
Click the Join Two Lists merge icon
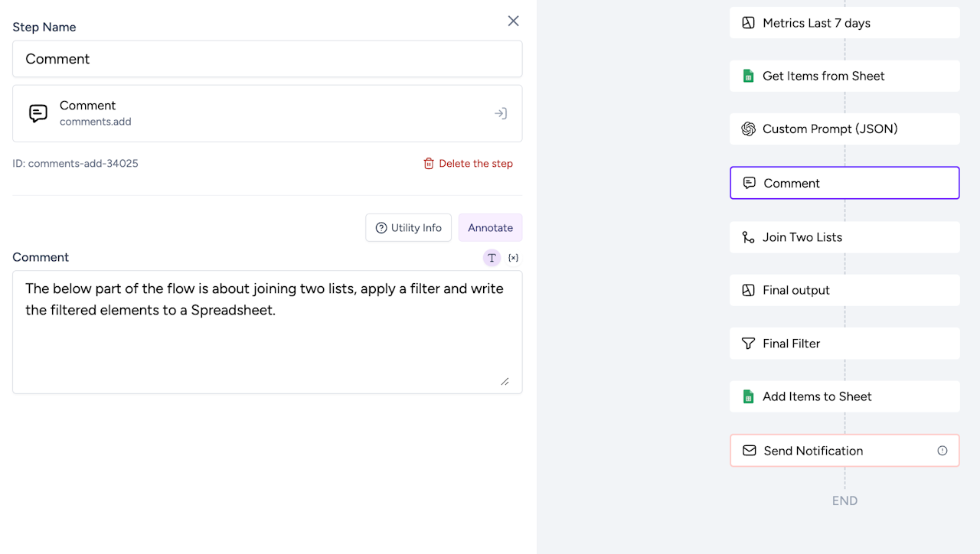click(748, 237)
